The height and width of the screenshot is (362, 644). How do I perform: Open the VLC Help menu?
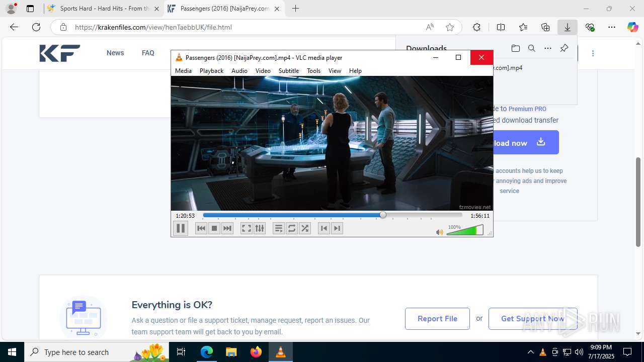tap(355, 71)
